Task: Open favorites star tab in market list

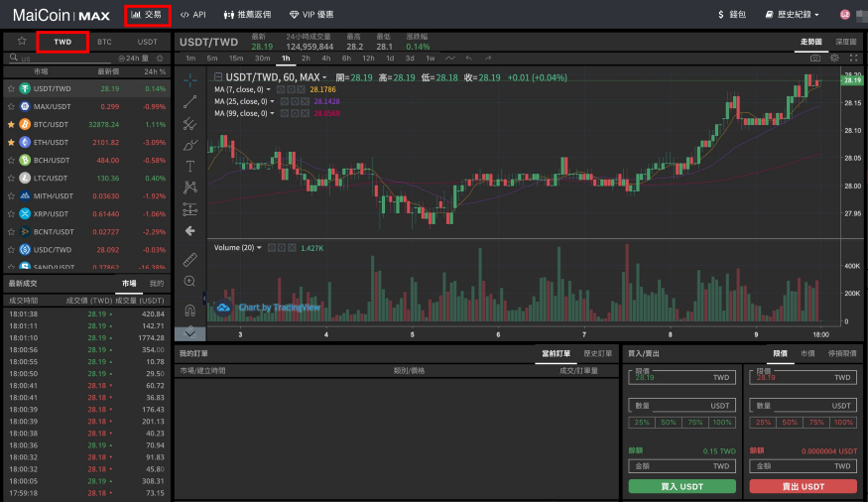Action: (22, 41)
